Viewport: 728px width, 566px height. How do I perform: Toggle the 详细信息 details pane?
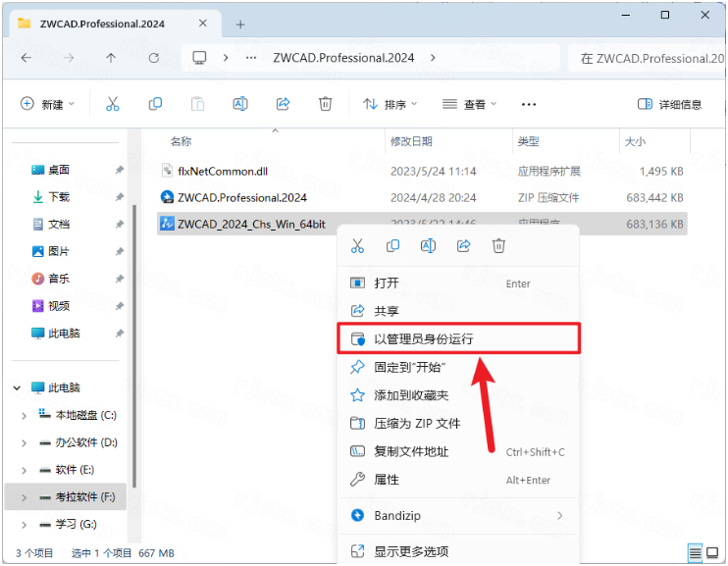point(670,104)
